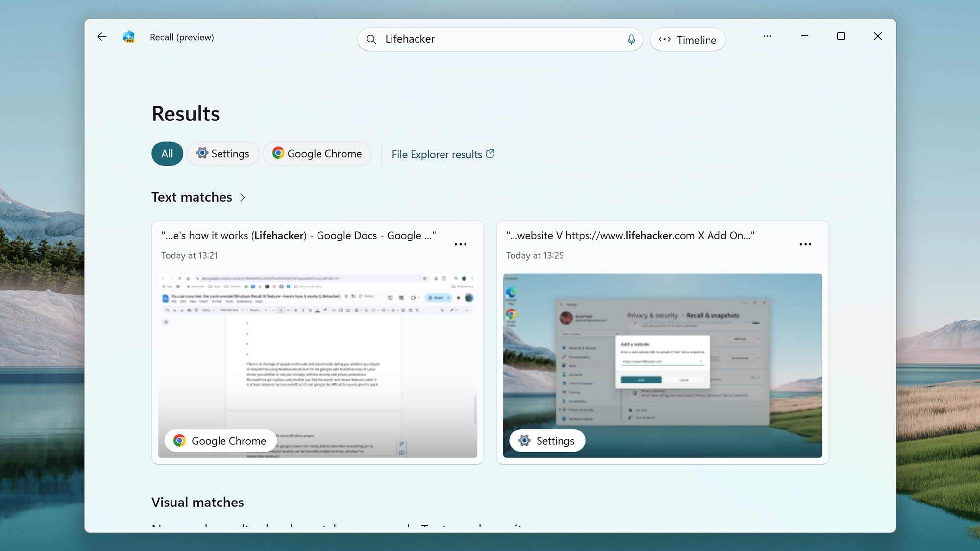This screenshot has height=551, width=980.
Task: Open the Recall & snapshots settings thumbnail
Action: 662,366
